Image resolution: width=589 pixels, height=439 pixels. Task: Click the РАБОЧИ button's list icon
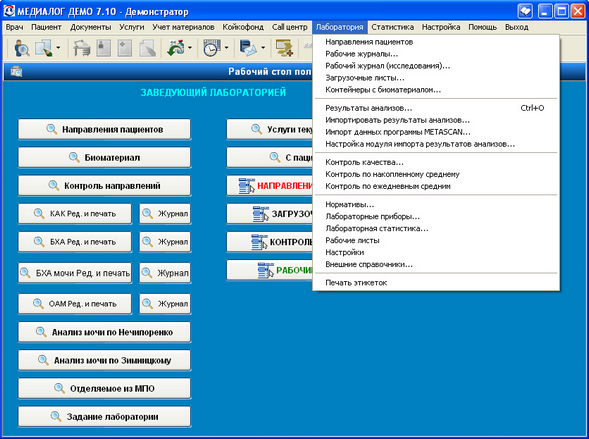pos(266,270)
